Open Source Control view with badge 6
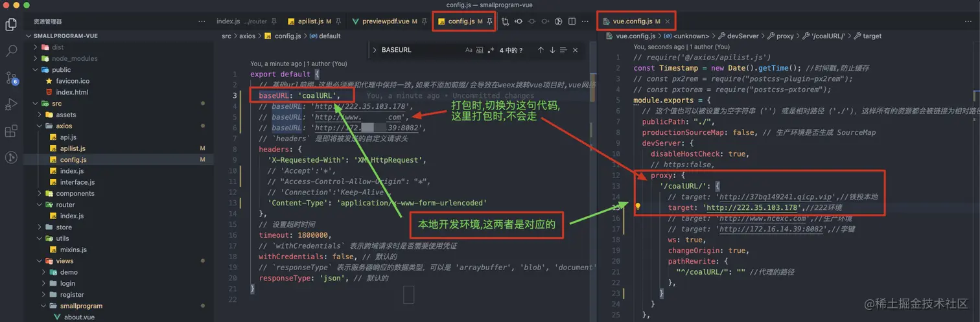The width and height of the screenshot is (980, 322). click(11, 78)
